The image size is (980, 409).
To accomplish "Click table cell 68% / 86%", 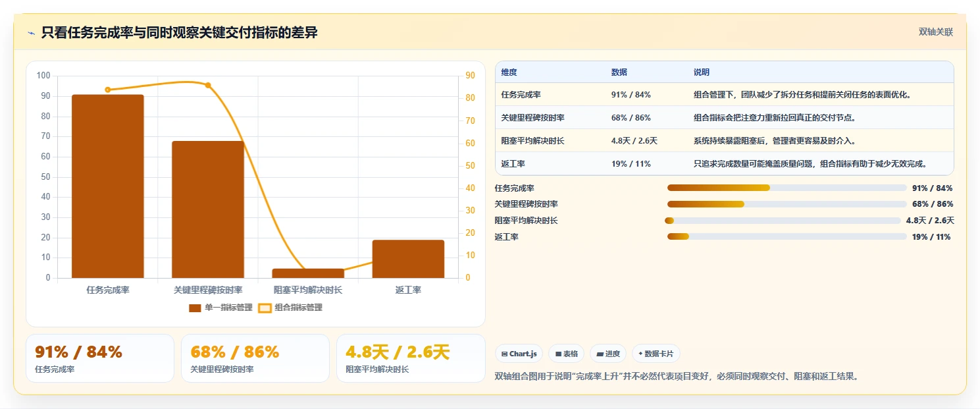I will (x=631, y=118).
